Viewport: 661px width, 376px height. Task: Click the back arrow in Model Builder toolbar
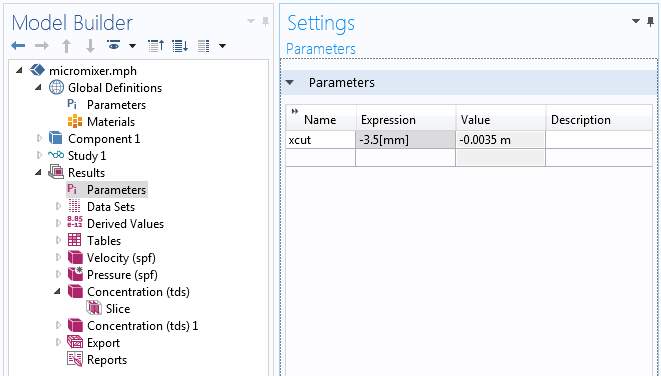(18, 46)
